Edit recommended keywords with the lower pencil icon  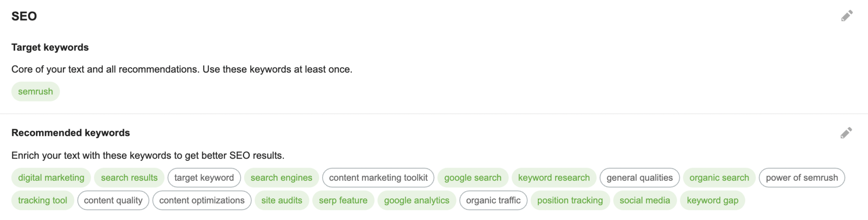[x=846, y=133]
